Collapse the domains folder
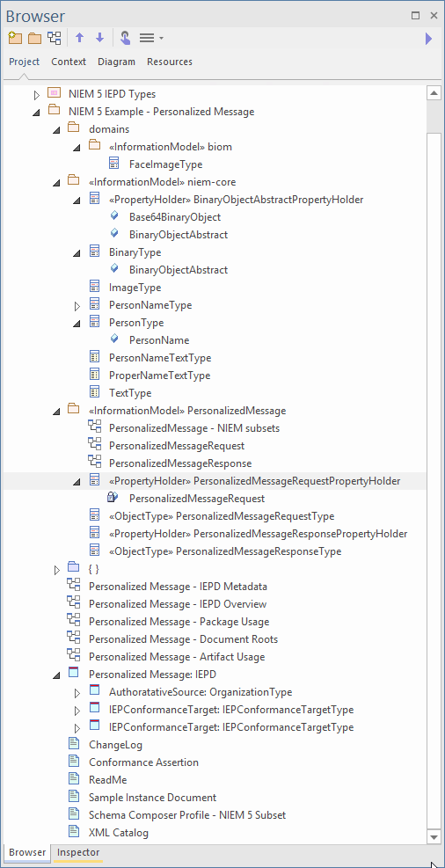This screenshot has height=868, width=445. click(x=57, y=130)
